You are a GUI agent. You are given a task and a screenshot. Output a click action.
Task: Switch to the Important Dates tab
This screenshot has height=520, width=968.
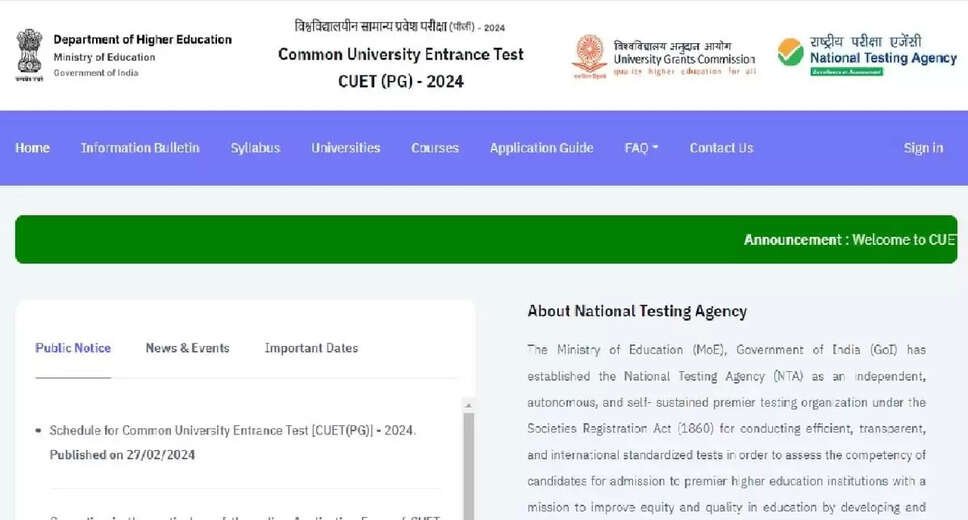pos(312,348)
